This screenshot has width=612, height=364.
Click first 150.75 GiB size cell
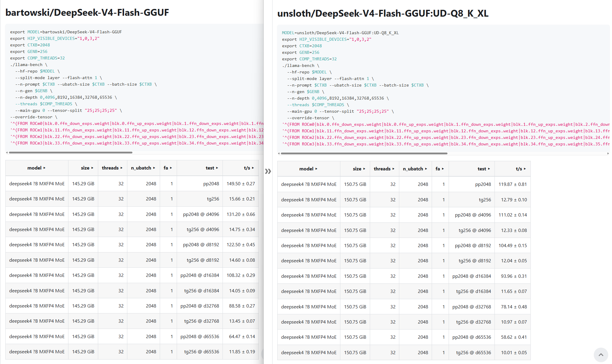355,184
